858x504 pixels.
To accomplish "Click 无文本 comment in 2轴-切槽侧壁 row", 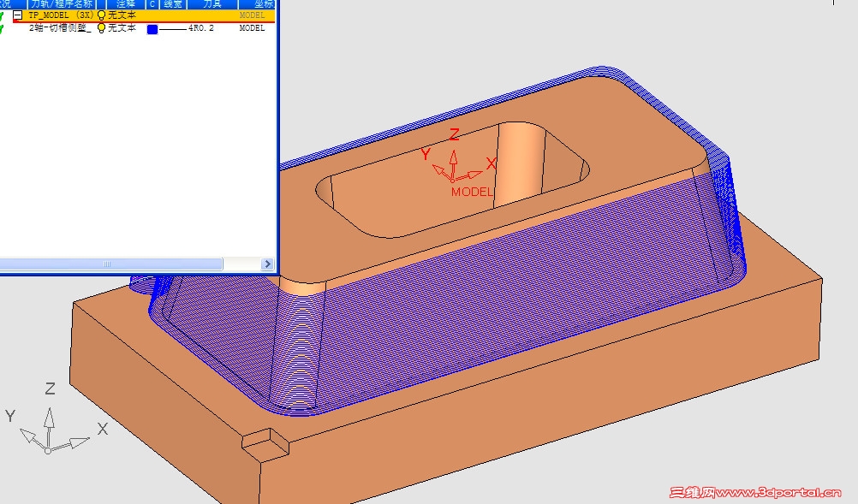I will point(122,28).
